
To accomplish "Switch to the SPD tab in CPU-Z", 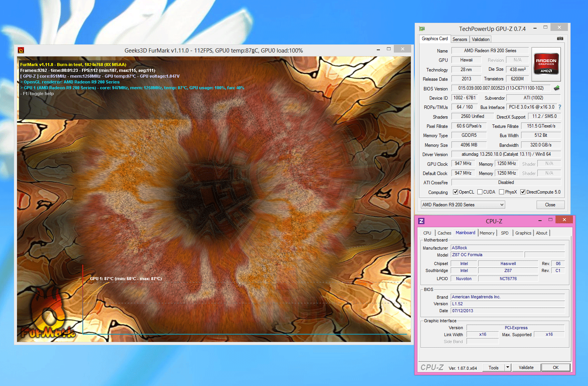I will [505, 233].
